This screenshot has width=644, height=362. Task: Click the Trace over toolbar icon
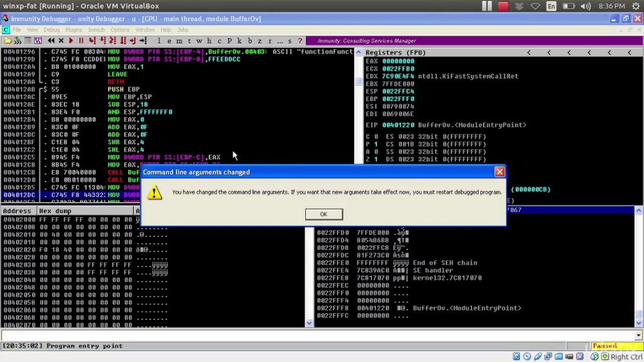pyautogui.click(x=123, y=41)
